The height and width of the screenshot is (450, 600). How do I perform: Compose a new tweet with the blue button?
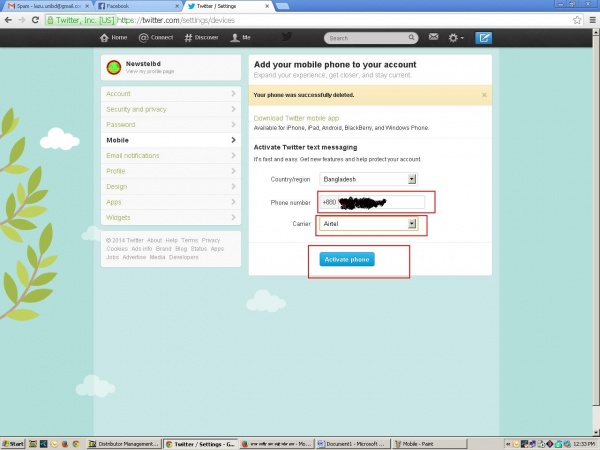(x=483, y=38)
